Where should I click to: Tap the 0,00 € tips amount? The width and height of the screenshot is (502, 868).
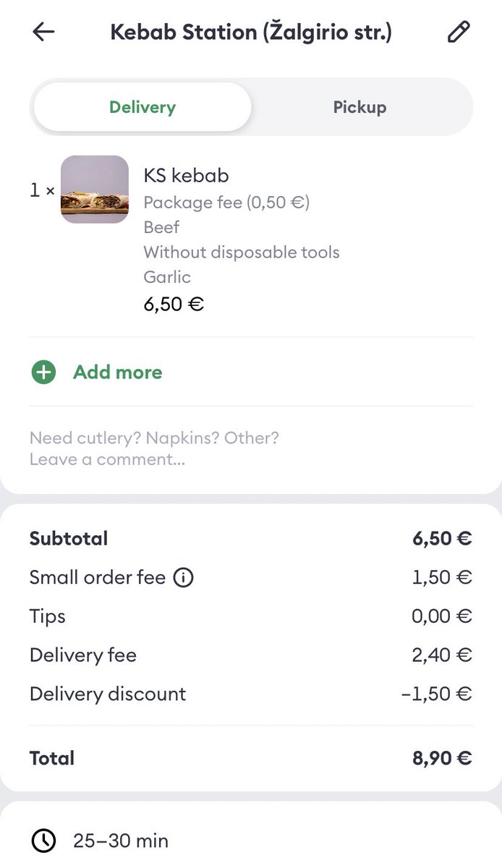442,616
